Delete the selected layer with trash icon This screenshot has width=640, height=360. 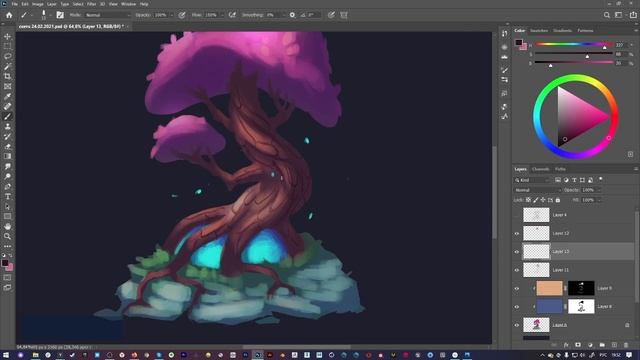coord(626,345)
